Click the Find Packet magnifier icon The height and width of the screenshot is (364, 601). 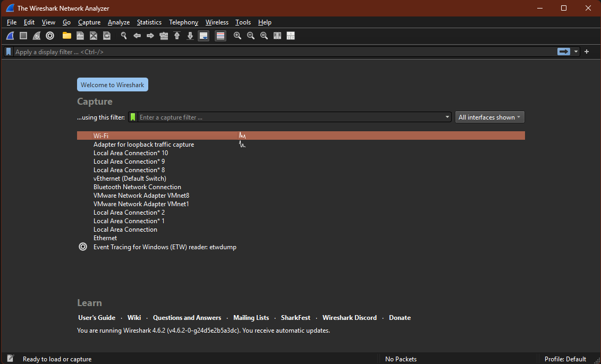point(124,36)
